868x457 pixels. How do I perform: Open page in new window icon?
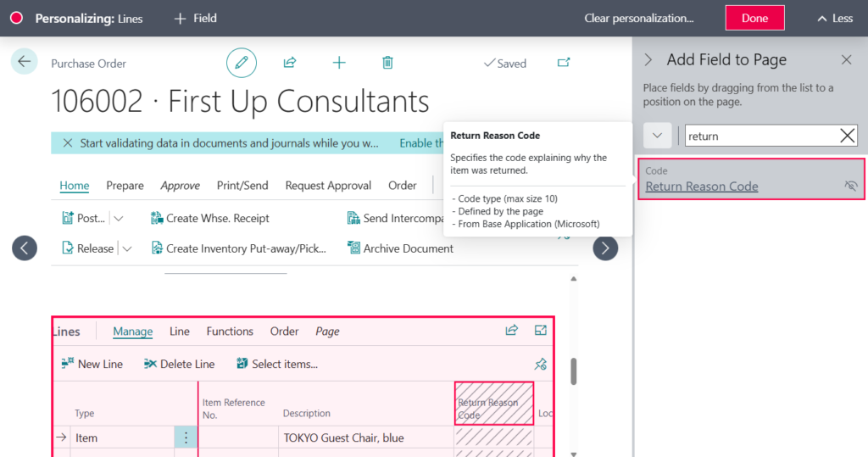coord(564,63)
